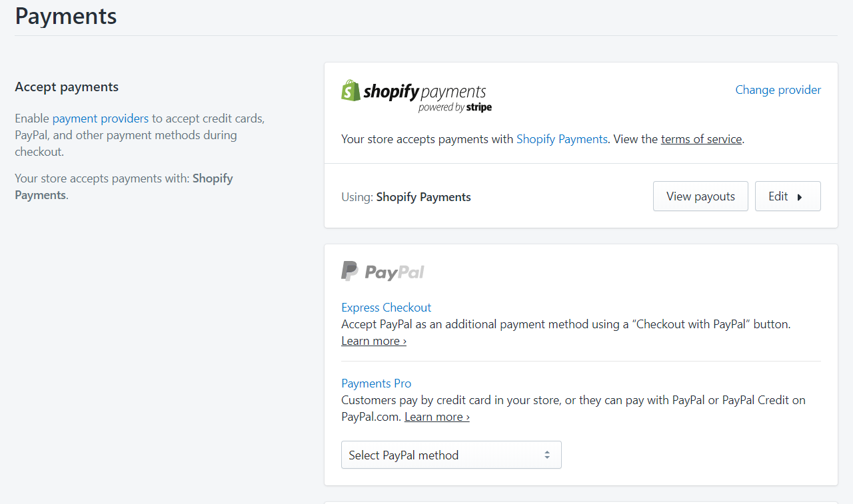Click the Shopify Payments wordmark logo

425,92
